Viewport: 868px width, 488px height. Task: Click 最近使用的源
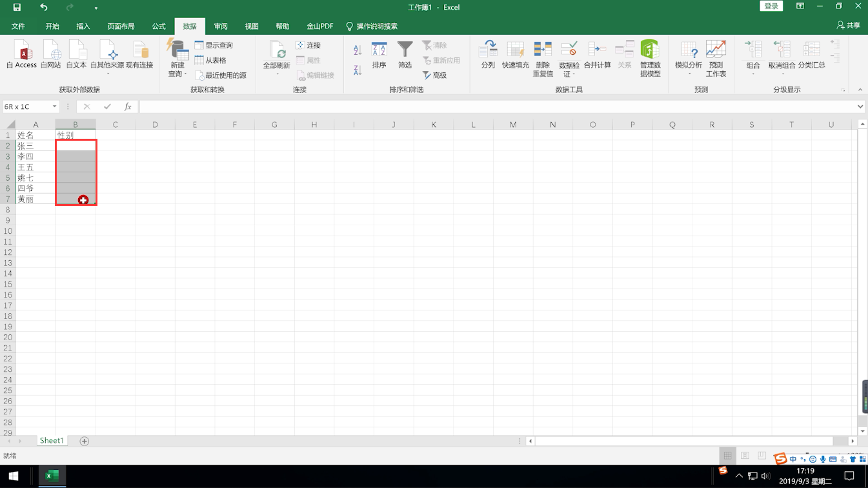pos(221,75)
